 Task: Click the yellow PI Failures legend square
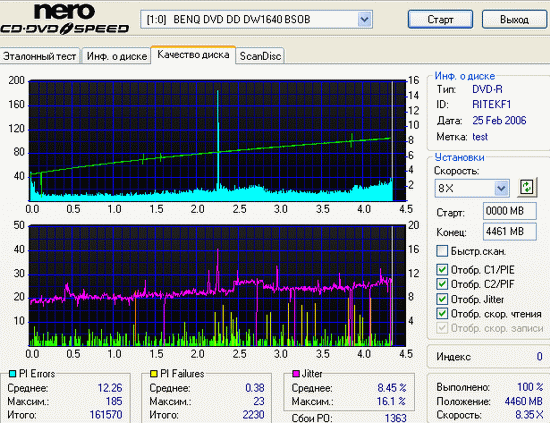[x=153, y=374]
